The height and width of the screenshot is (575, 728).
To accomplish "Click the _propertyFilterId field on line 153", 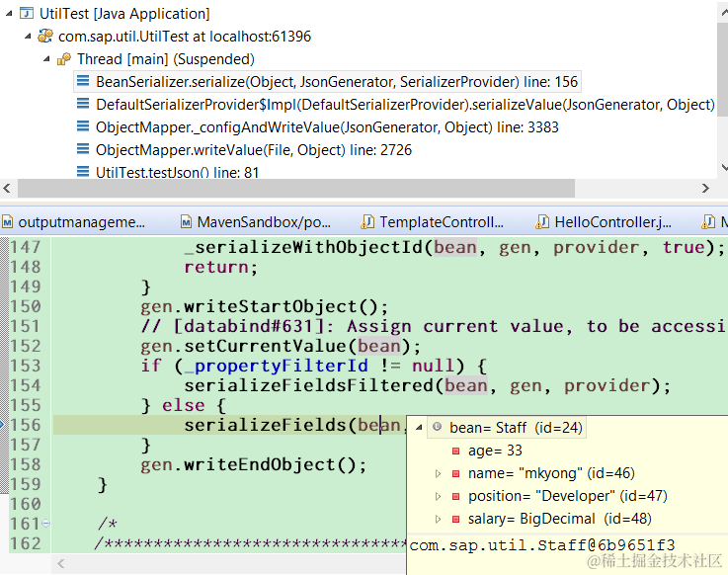I will click(277, 366).
